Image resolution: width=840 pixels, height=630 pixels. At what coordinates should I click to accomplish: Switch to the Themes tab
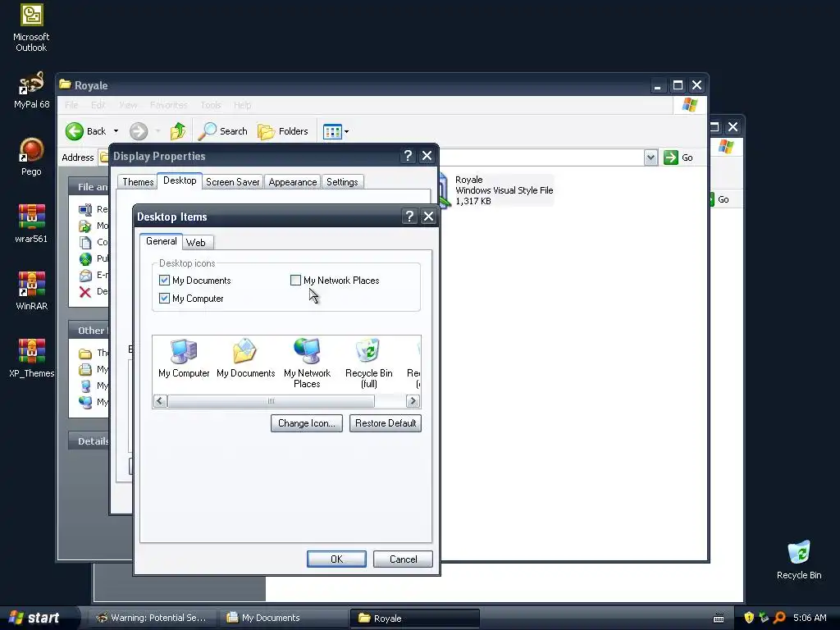pyautogui.click(x=138, y=182)
